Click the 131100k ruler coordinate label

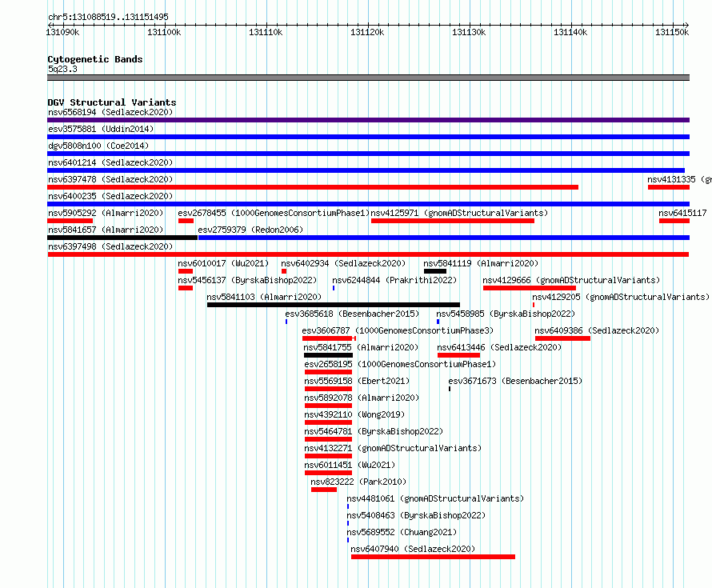(164, 32)
